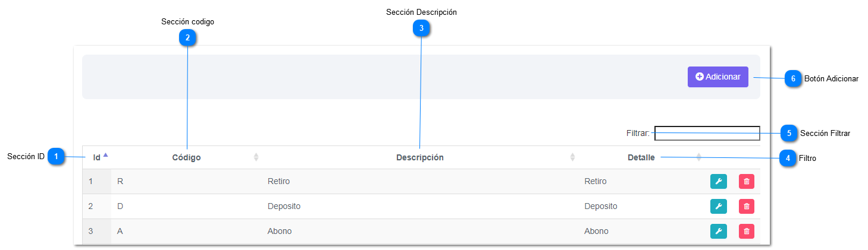Sort by Detalle column sort arrows

click(x=699, y=157)
